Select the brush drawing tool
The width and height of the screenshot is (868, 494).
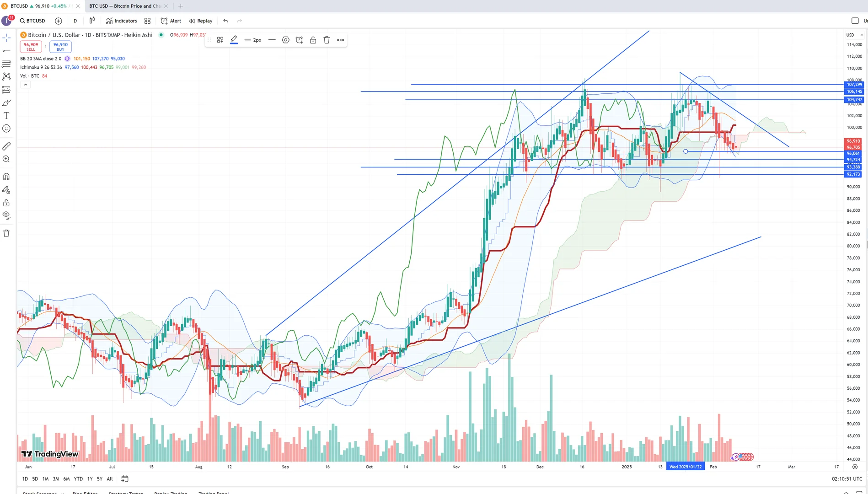click(x=6, y=102)
